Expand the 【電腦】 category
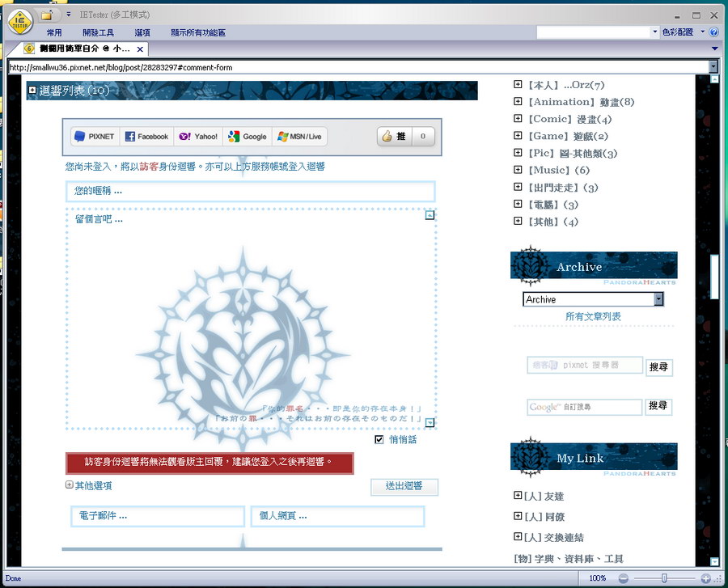Image resolution: width=728 pixels, height=588 pixels. (518, 204)
